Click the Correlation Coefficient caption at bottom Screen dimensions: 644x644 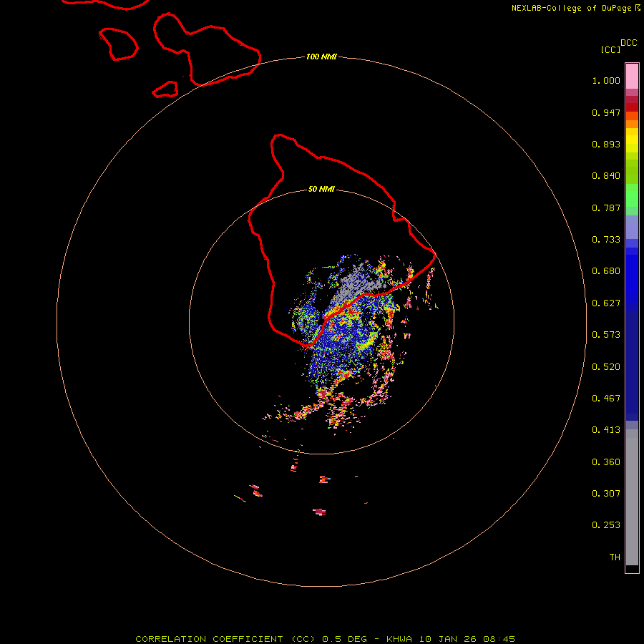(325, 639)
